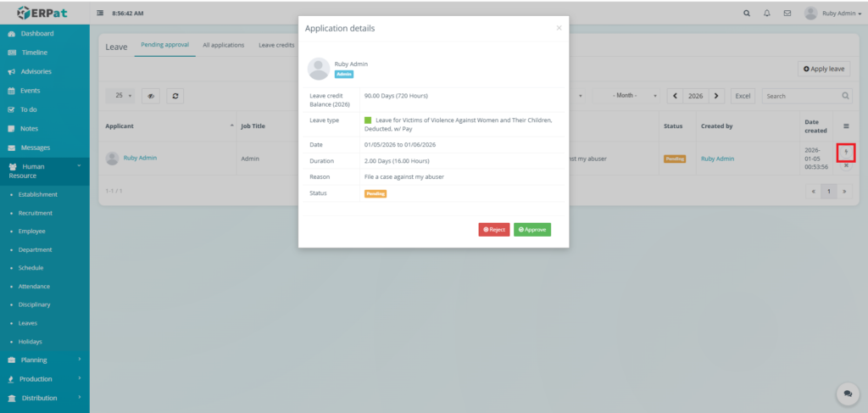Click the lightning action icon in Ruby Admin row
868x413 pixels.
(846, 153)
